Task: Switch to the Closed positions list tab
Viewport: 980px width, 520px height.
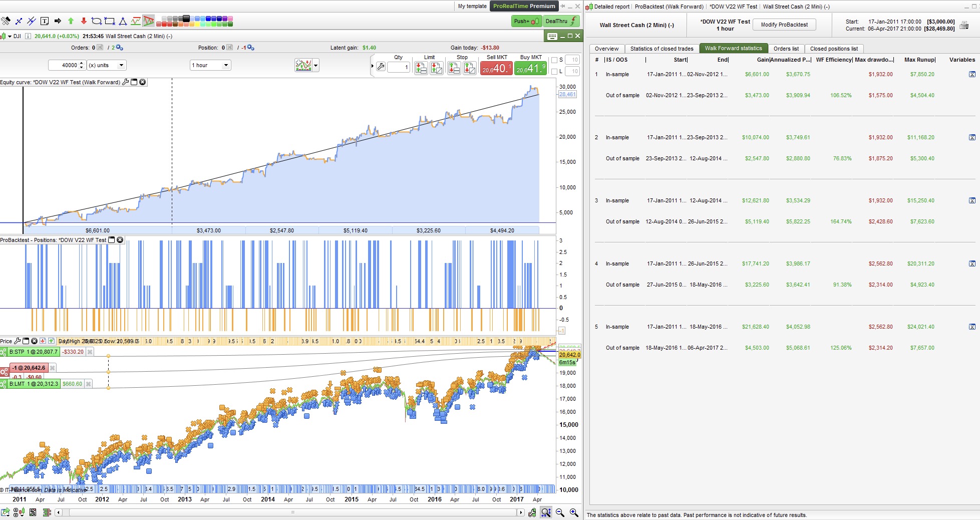Action: click(x=833, y=49)
